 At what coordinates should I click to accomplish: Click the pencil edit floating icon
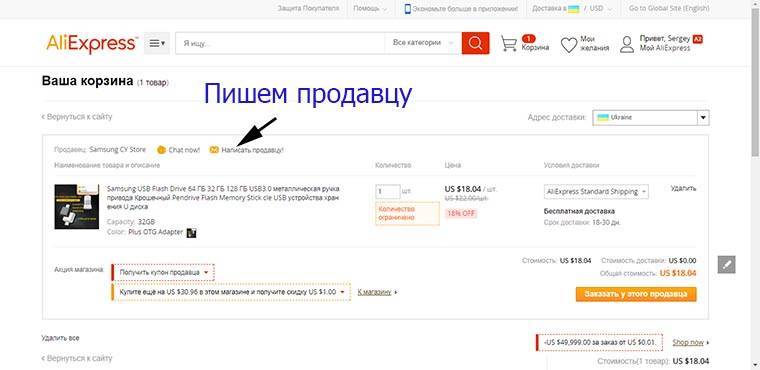(x=726, y=264)
